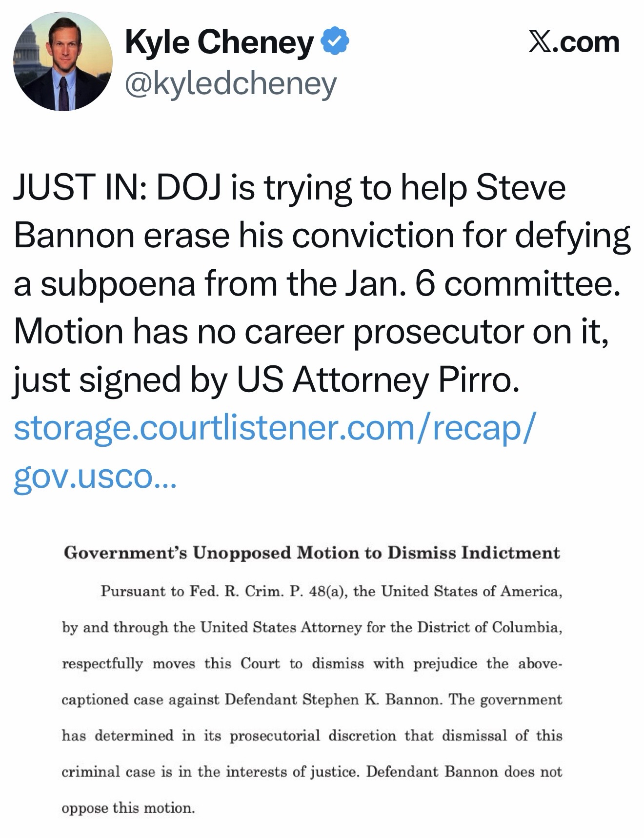This screenshot has height=838, width=644.
Task: Click the truncated "gov.usco…" link text
Action: (93, 475)
